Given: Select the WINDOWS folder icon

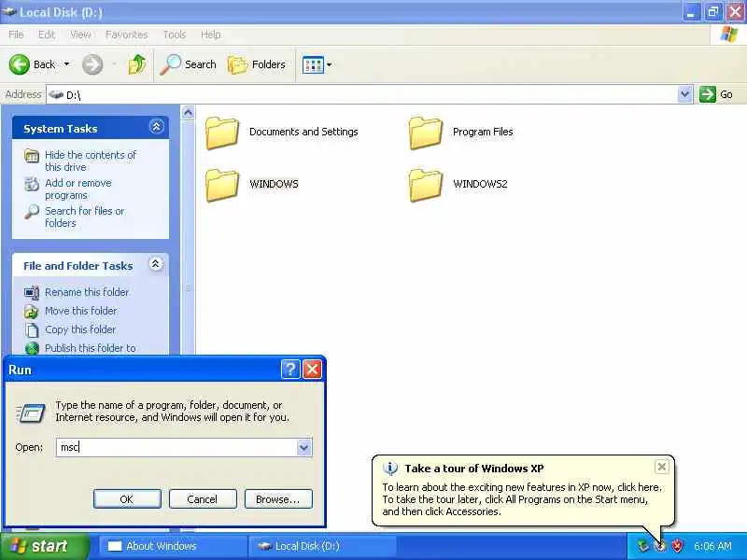Looking at the screenshot, I should (x=222, y=185).
